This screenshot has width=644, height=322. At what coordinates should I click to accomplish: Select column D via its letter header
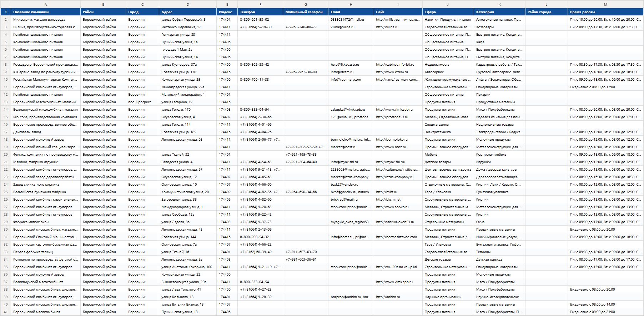pos(188,4)
